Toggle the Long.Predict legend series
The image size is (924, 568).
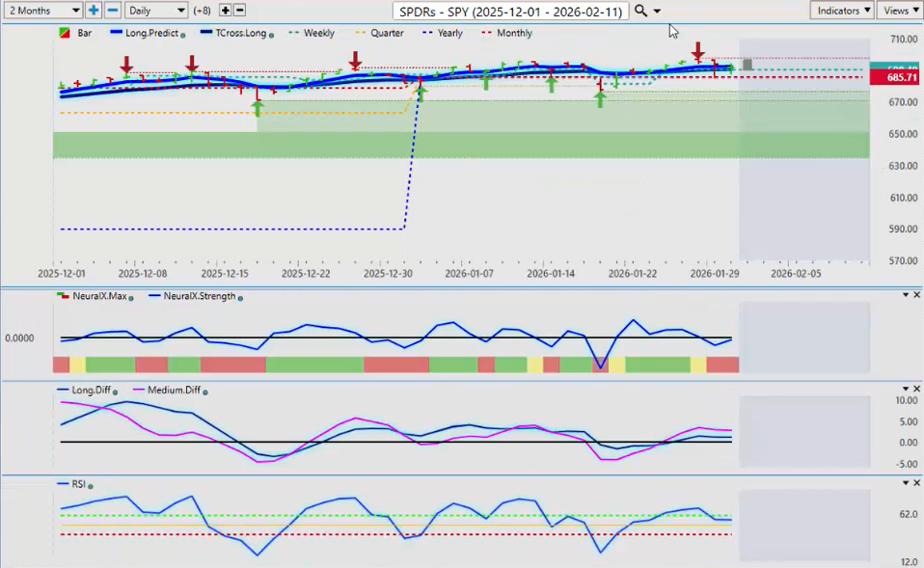150,33
